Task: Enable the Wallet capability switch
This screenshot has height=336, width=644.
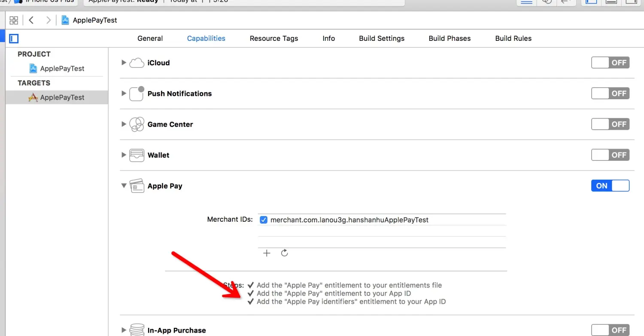Action: [610, 155]
